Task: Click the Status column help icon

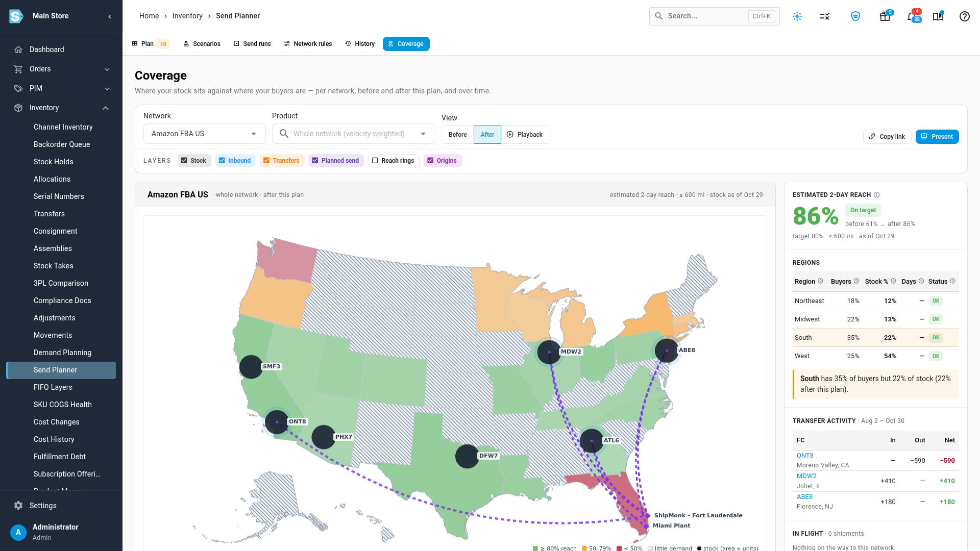Action: pyautogui.click(x=953, y=281)
